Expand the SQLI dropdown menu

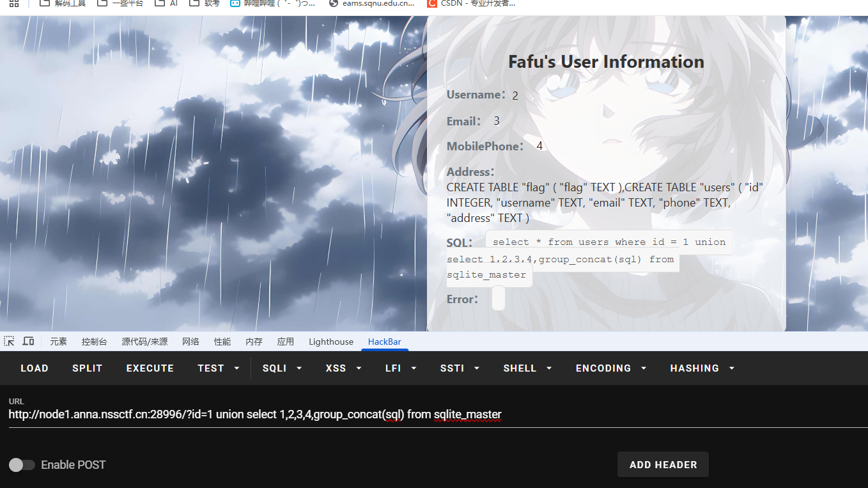point(282,368)
